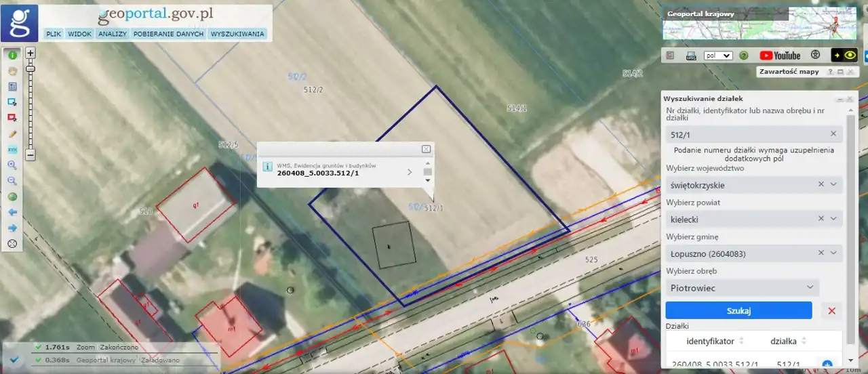Click the parcel number input field

(x=746, y=134)
